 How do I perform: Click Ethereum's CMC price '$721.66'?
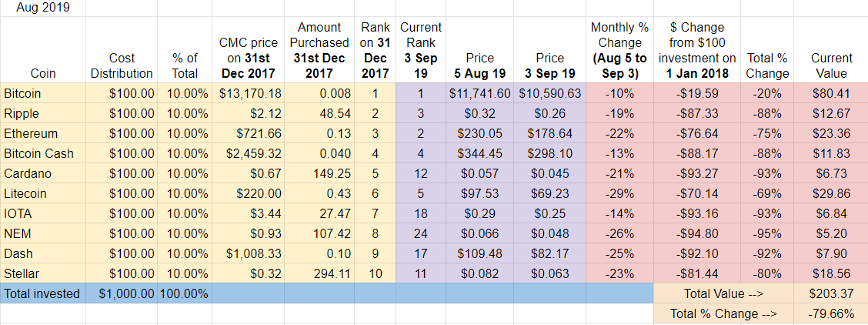tap(248, 133)
